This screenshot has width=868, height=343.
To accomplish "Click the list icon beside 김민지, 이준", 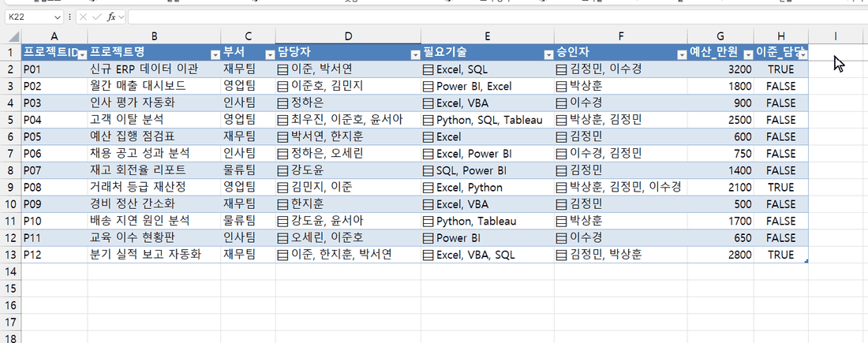I will [282, 188].
